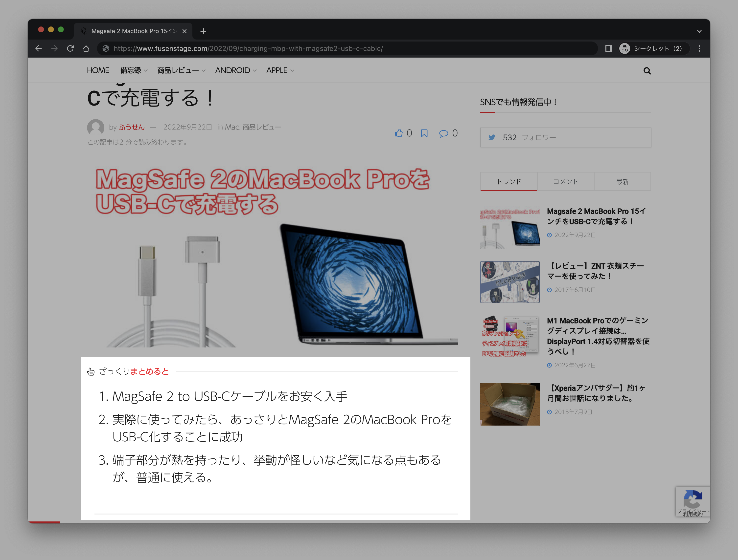738x560 pixels.
Task: Click the 2017年6月10日 date text
Action: coord(575,290)
